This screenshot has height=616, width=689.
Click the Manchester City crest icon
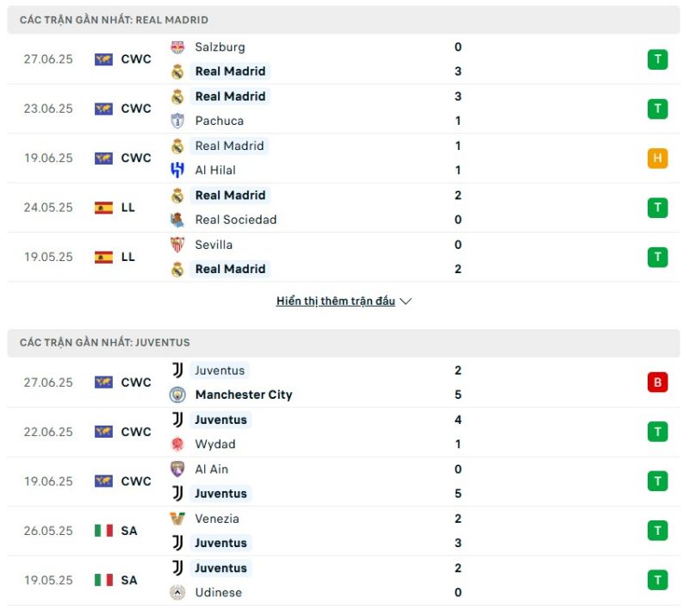[x=177, y=395]
